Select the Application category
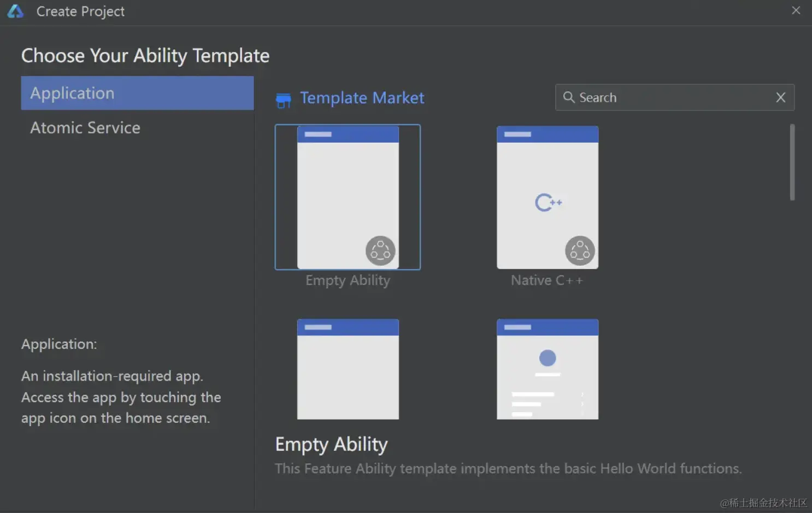 click(137, 93)
